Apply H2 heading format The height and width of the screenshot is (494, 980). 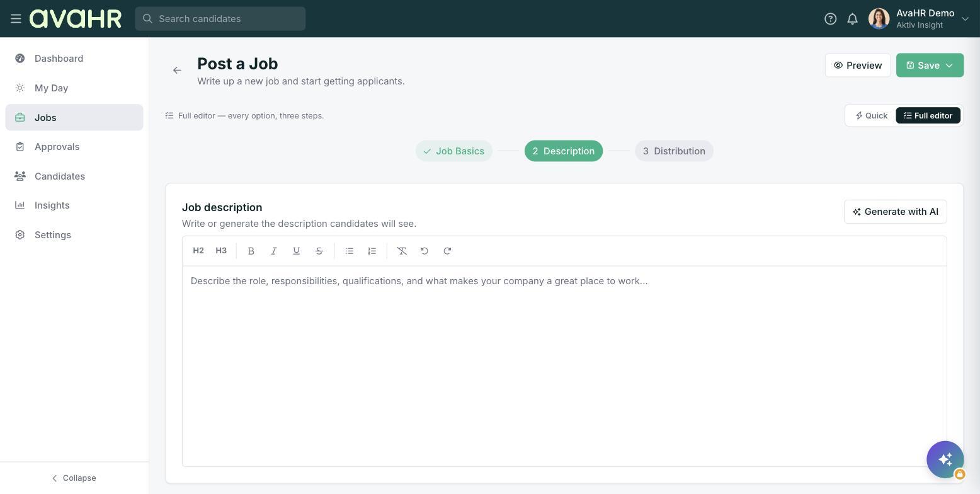click(198, 251)
